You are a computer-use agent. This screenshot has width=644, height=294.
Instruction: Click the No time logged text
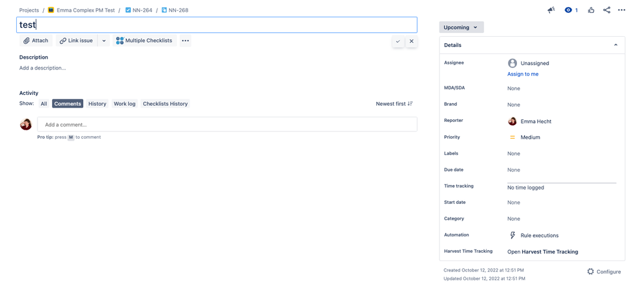[526, 188]
